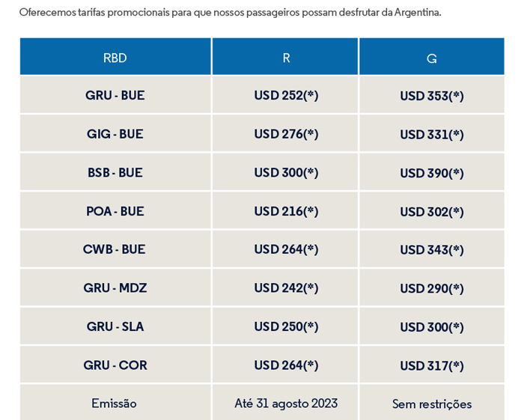Click the RBD column header

tap(115, 56)
